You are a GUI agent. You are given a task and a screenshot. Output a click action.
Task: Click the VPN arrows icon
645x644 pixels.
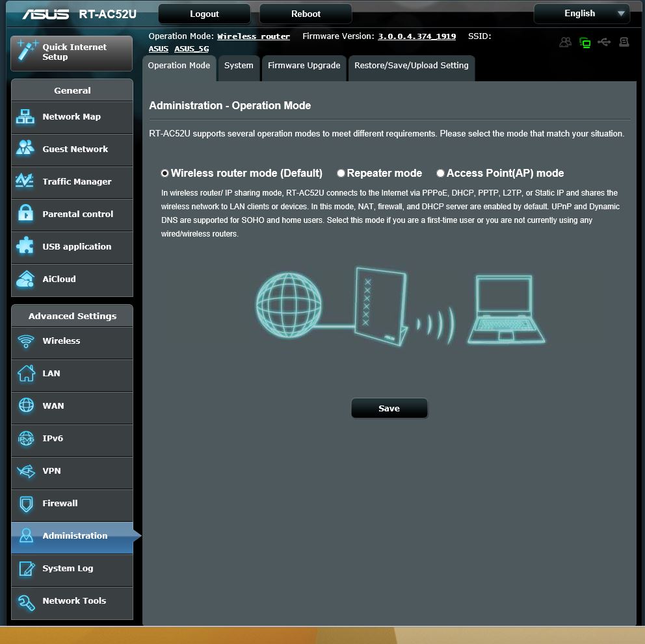[x=26, y=471]
